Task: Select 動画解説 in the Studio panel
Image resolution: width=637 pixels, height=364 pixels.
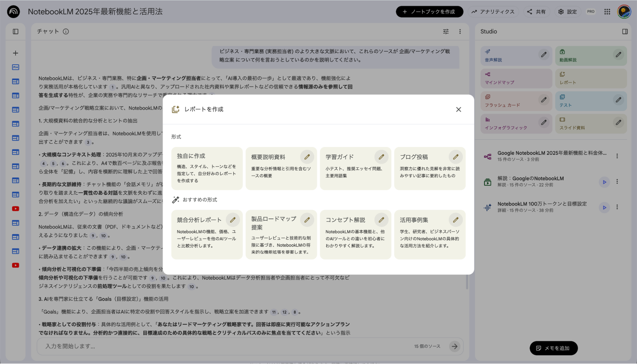Action: click(x=580, y=56)
